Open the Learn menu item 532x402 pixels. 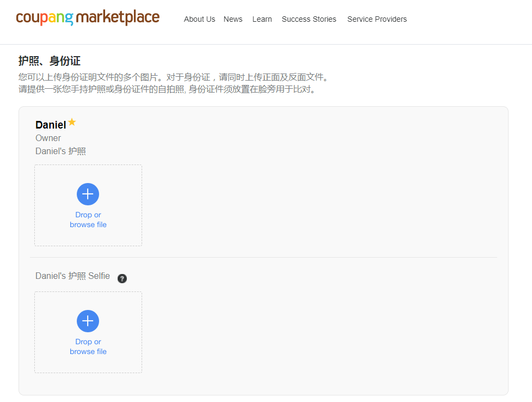(x=262, y=19)
